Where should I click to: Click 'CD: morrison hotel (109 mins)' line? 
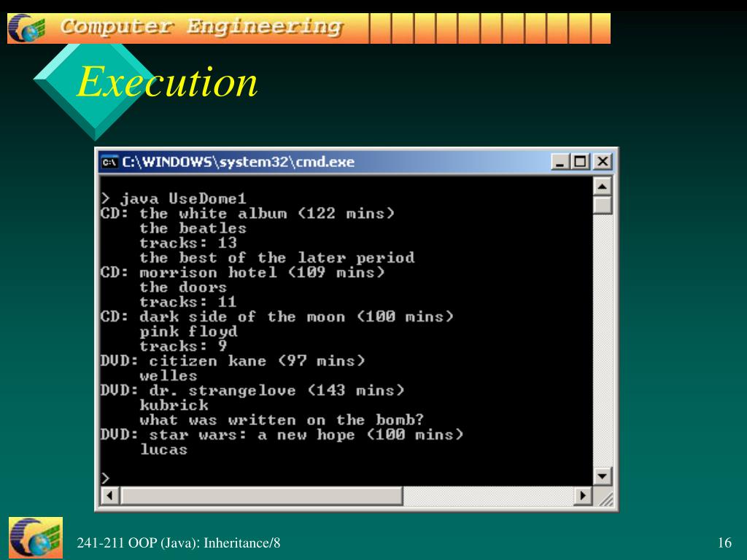tap(242, 273)
